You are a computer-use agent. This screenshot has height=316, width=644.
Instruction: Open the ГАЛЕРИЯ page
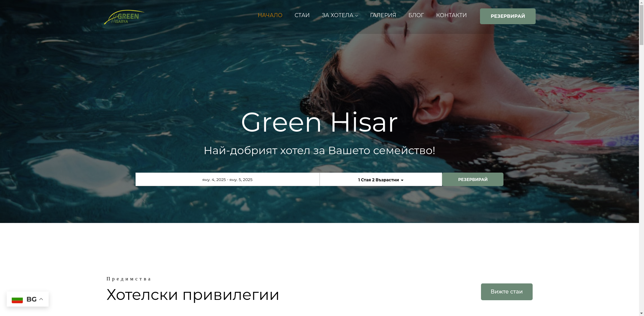point(383,15)
